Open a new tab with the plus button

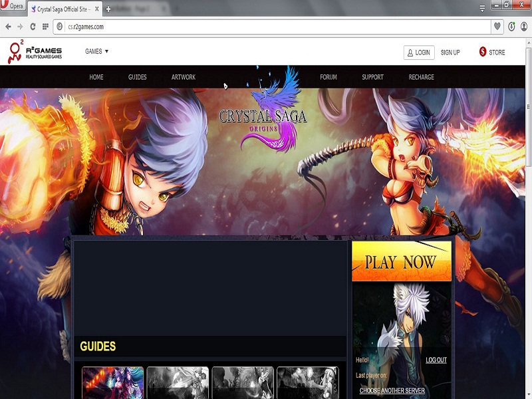pyautogui.click(x=108, y=9)
